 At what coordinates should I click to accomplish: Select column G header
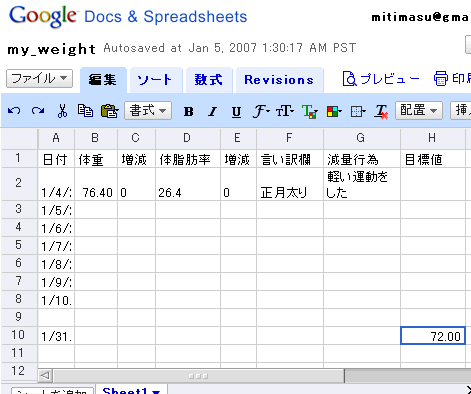pos(362,138)
